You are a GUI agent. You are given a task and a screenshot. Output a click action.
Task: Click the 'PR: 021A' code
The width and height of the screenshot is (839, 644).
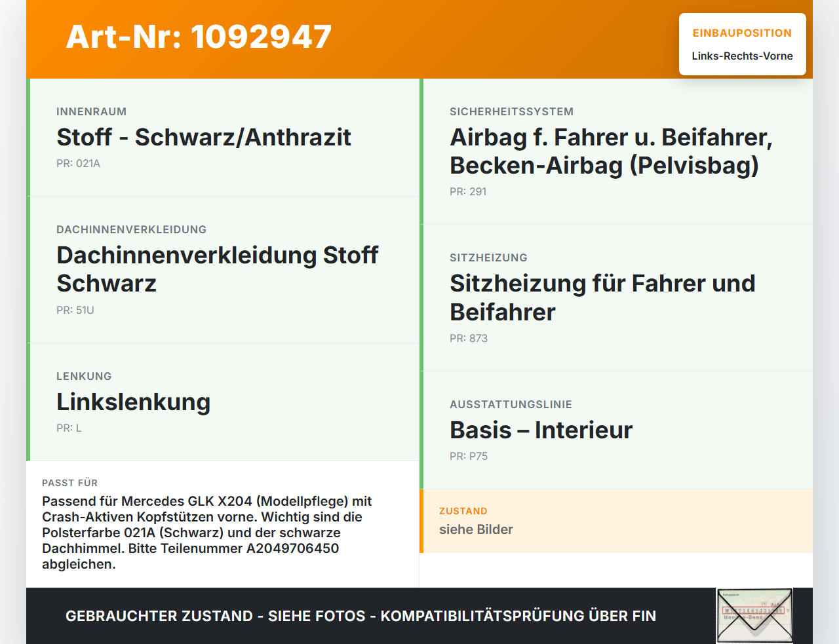tap(78, 163)
